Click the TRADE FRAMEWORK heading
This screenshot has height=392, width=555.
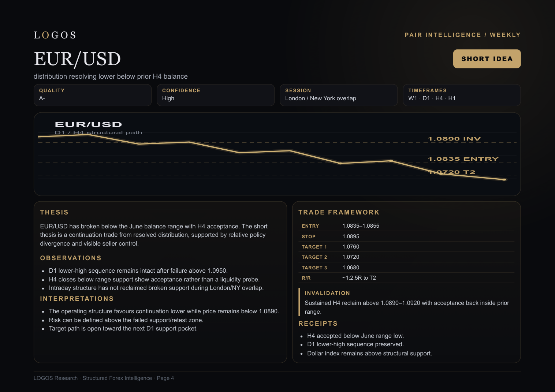pyautogui.click(x=339, y=212)
